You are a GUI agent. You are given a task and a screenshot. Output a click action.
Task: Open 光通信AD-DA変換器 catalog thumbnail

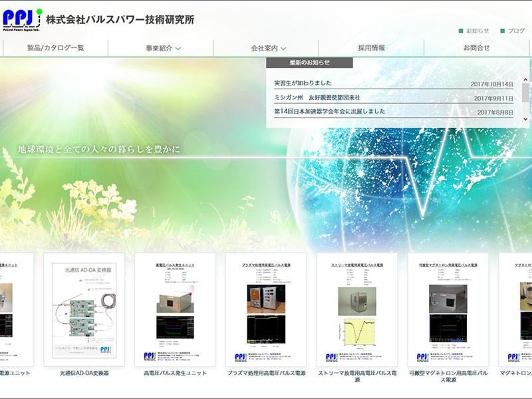(x=84, y=309)
